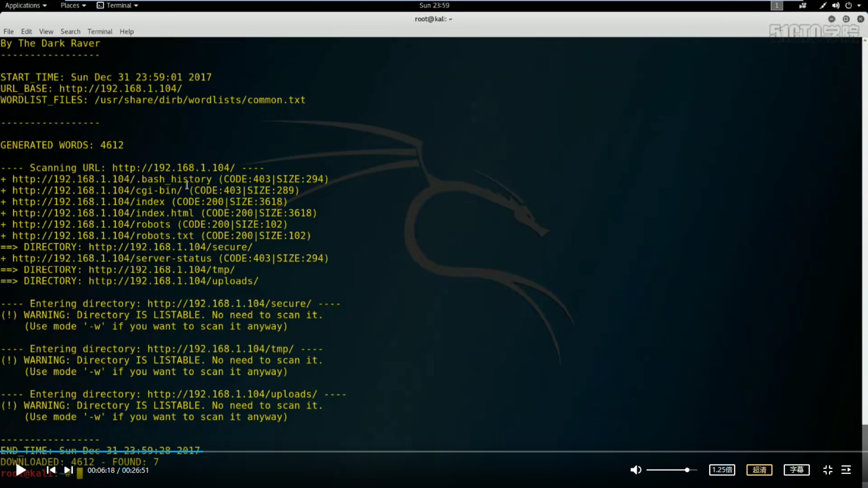Screen dimensions: 868x488
Task: Open the View menu
Action: [46, 32]
